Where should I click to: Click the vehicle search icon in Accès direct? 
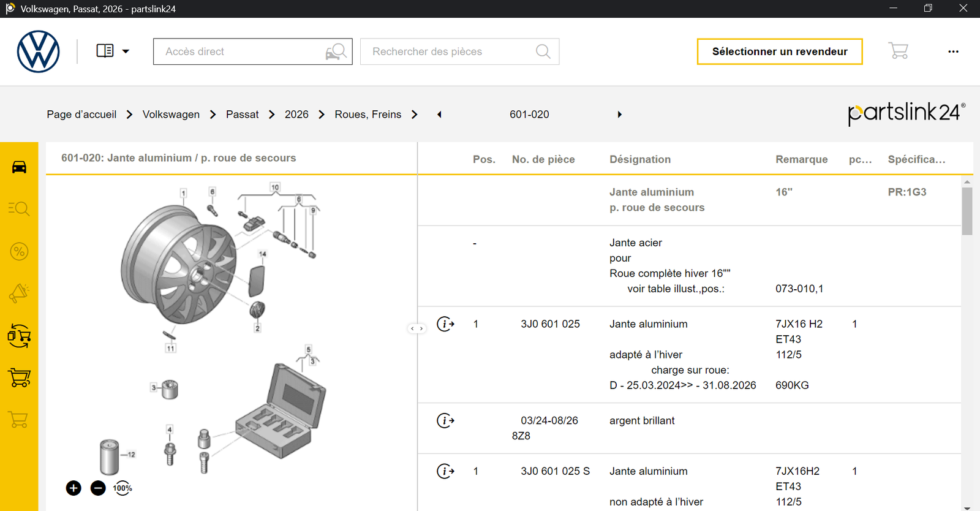(x=336, y=51)
